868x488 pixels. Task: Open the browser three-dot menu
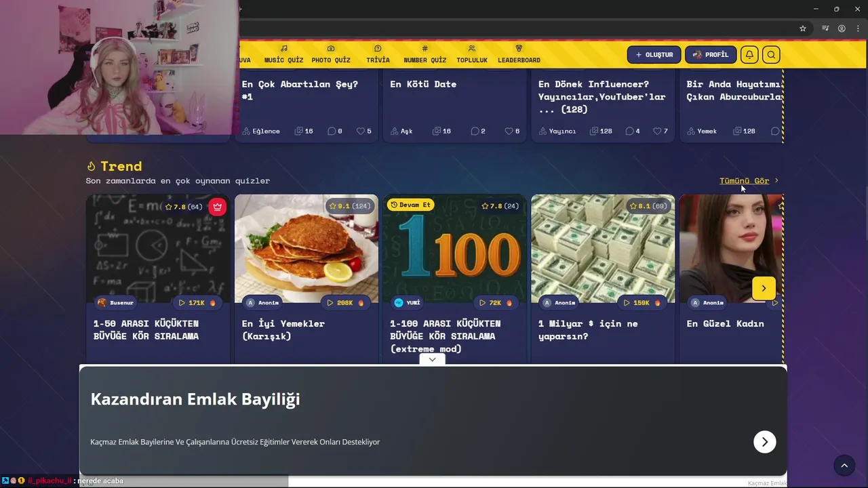(x=858, y=28)
